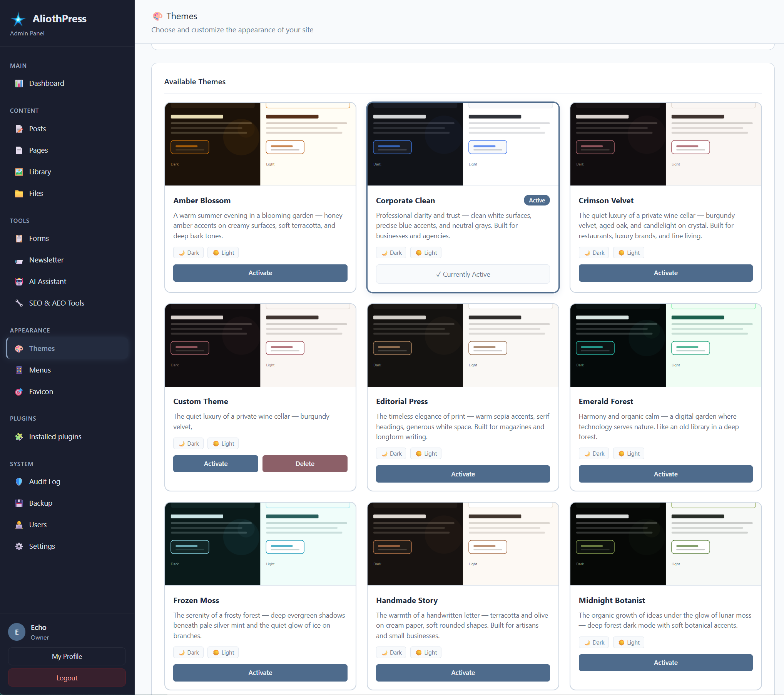Open Dashboard from the sidebar
The image size is (784, 695).
pyautogui.click(x=67, y=84)
